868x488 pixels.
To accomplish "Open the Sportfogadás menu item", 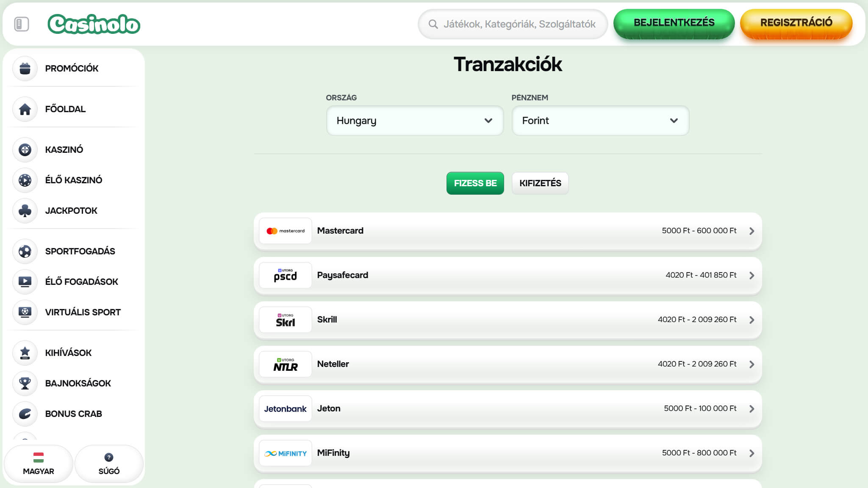I will (80, 251).
